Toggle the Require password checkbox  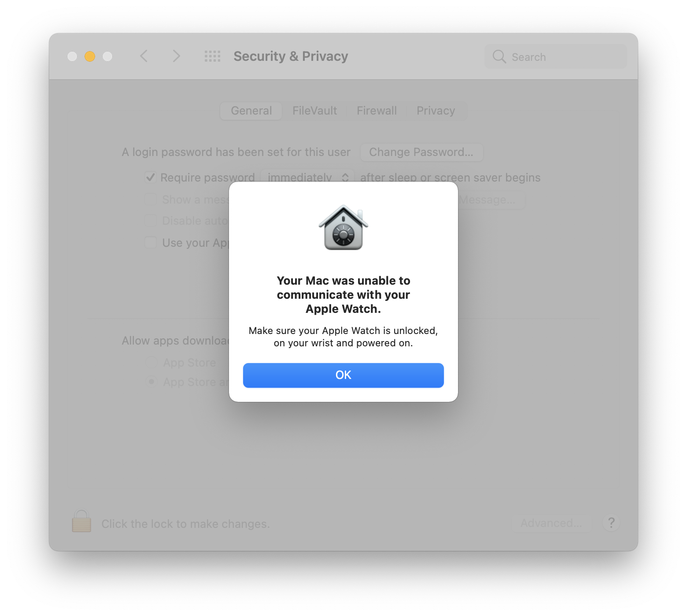[x=151, y=177]
